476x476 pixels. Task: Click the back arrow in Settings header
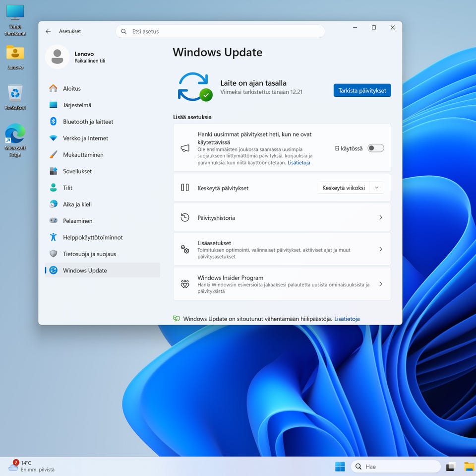pyautogui.click(x=48, y=31)
